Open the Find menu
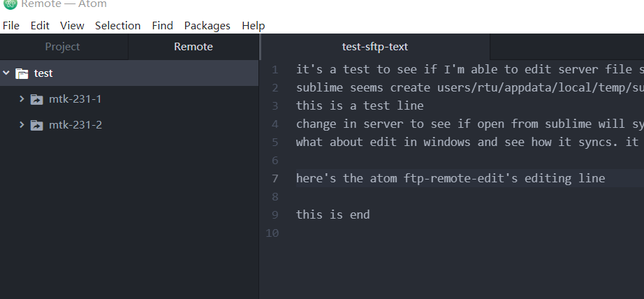Image resolution: width=644 pixels, height=299 pixels. point(162,25)
